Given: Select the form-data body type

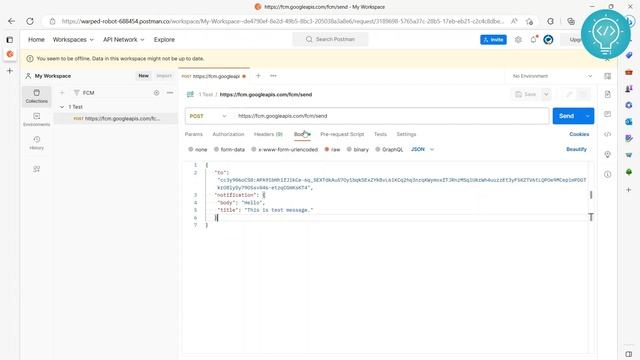Looking at the screenshot, I should tap(229, 149).
